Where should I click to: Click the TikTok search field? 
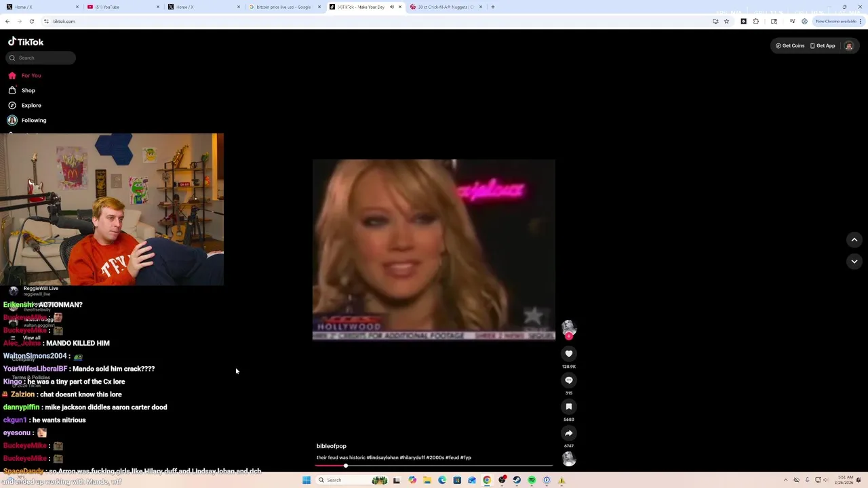(x=41, y=58)
